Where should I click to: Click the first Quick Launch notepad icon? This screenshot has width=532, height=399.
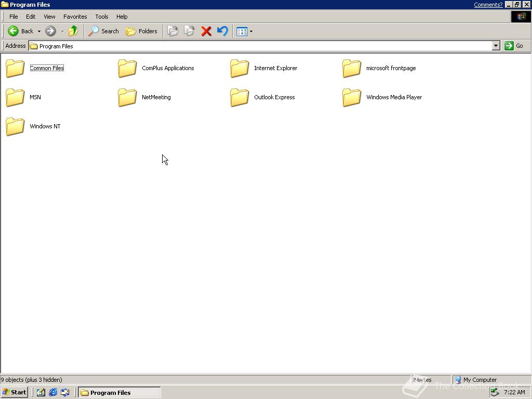[x=41, y=392]
